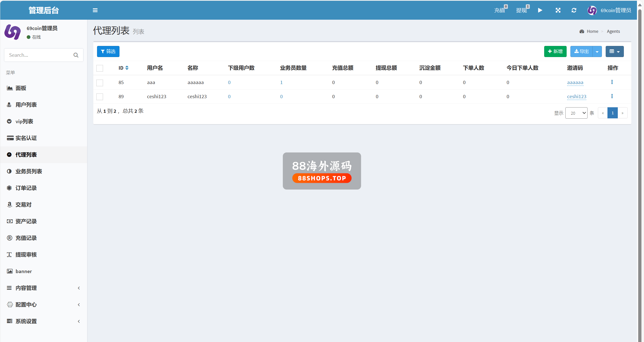Viewport: 644px width, 342px height.
Task: Open the column selector grid dropdown
Action: (x=615, y=51)
